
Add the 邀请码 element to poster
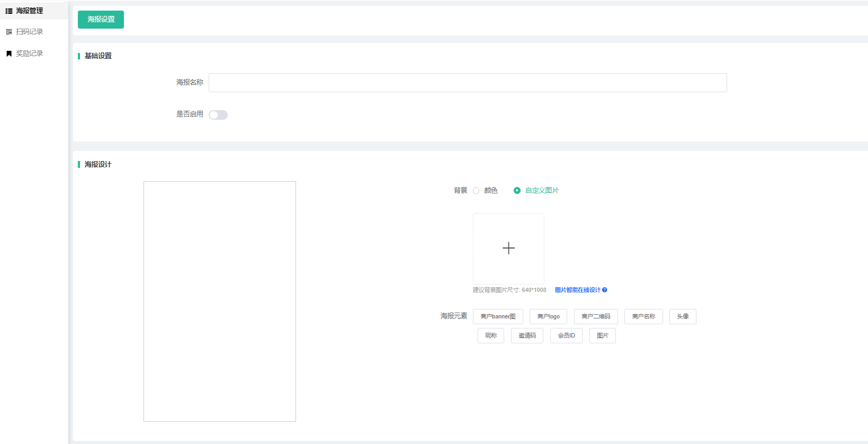(527, 336)
